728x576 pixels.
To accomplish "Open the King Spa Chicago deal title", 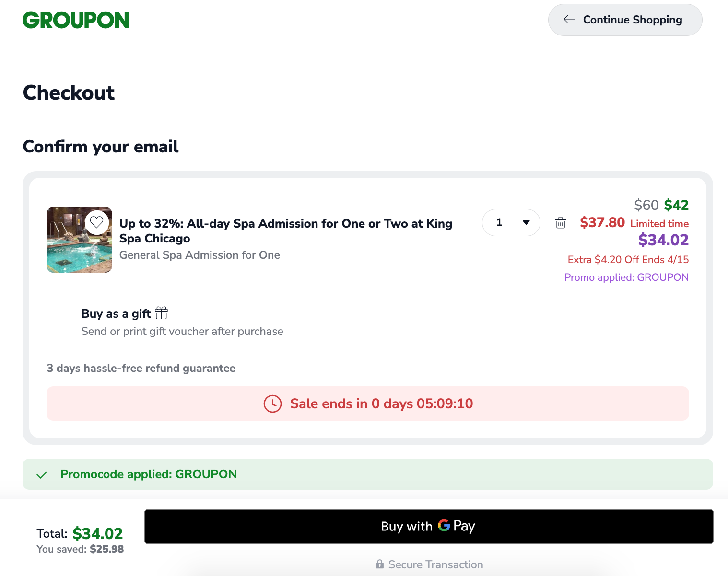I will point(286,231).
